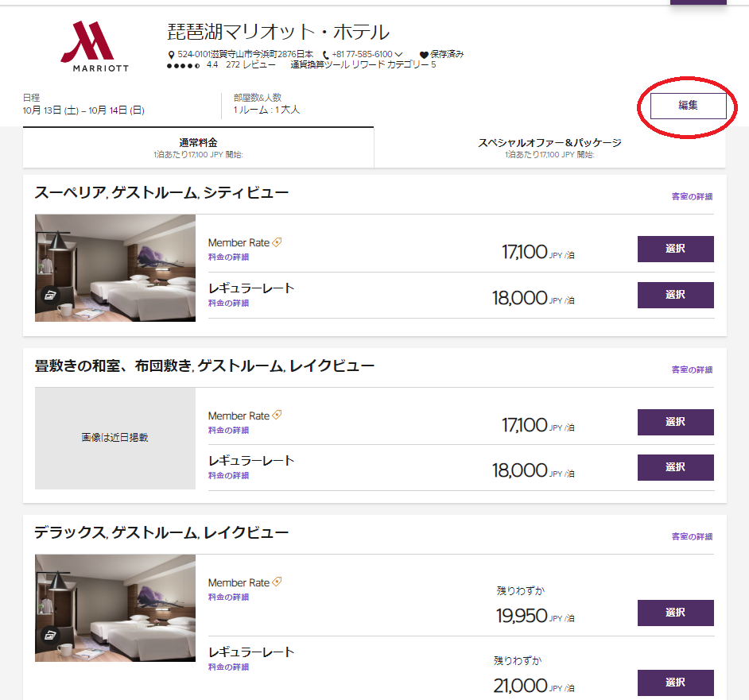Switch to スペシャルオファー&パッケージ tab
This screenshot has width=749, height=700.
[x=549, y=148]
